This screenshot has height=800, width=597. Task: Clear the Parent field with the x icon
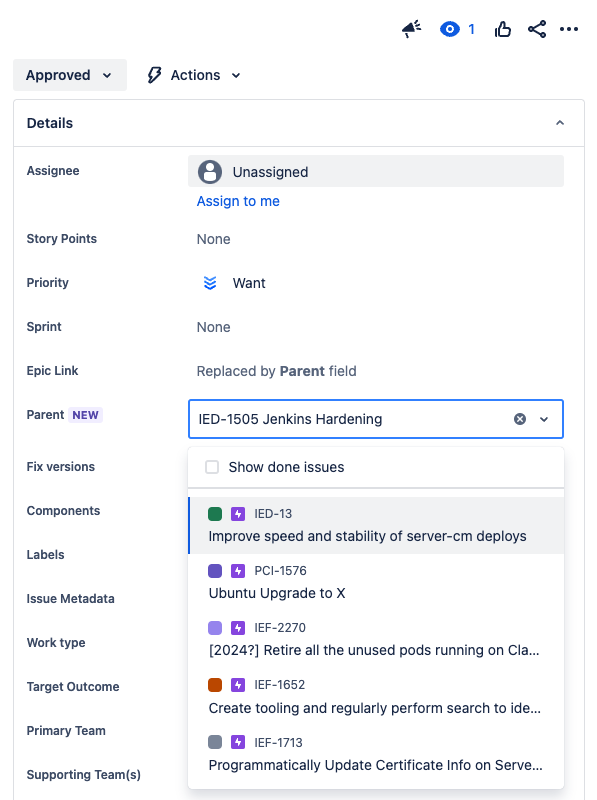(519, 419)
